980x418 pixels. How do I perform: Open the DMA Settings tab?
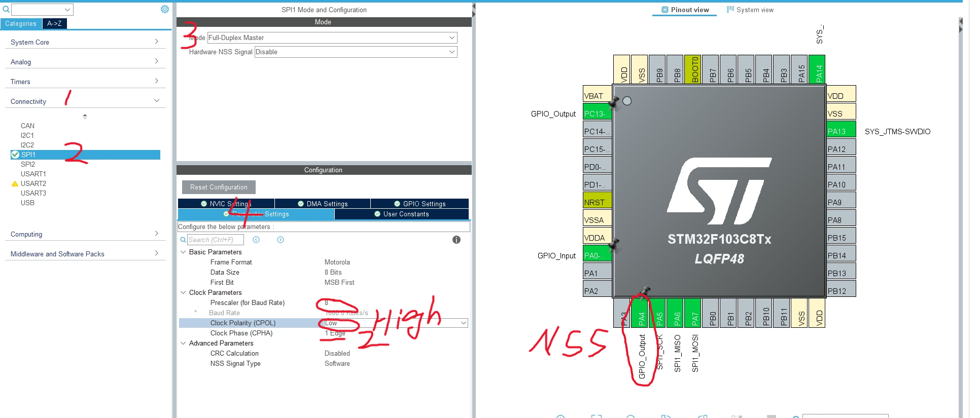323,204
